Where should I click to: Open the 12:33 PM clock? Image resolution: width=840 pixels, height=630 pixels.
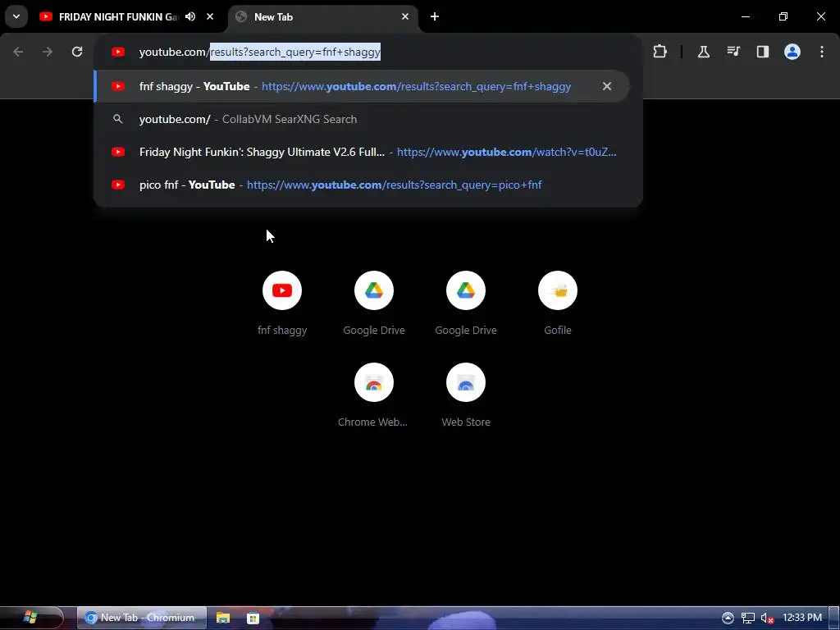802,618
